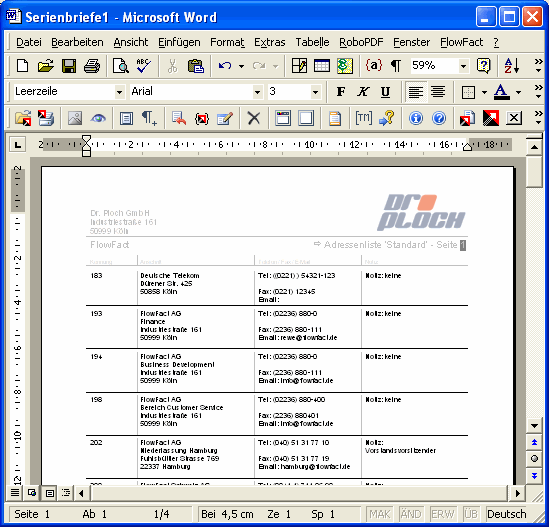Open the style dropdown showing Leerzeile
Screen dimensions: 549x527
pyautogui.click(x=119, y=92)
